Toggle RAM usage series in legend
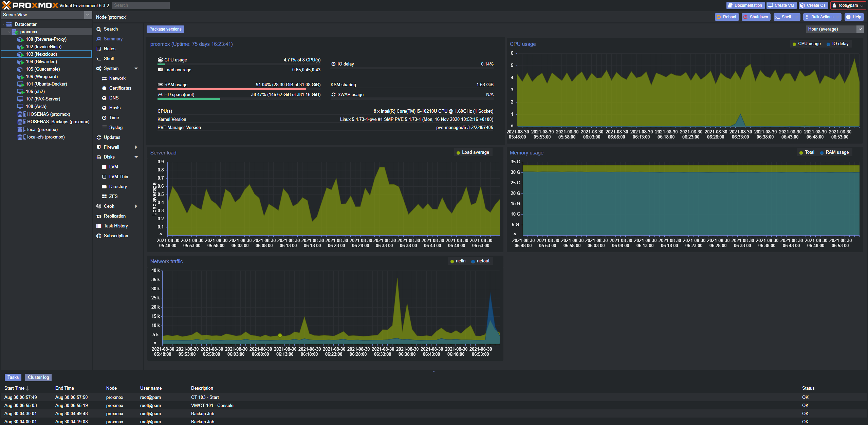Viewport: 868px width, 425px height. [834, 152]
